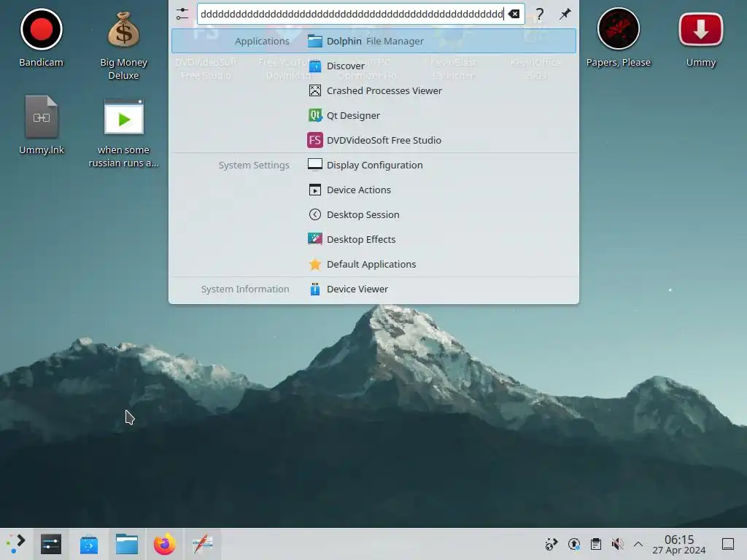Click the Show Desktop button in panel
Image resolution: width=747 pixels, height=560 pixels.
[728, 544]
